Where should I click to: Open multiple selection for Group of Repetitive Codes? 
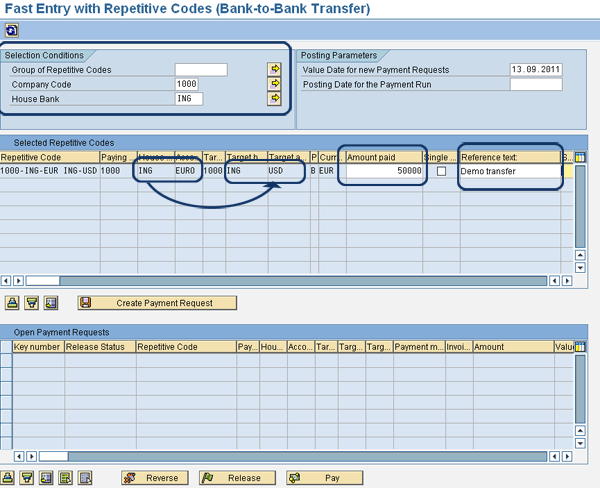coord(275,69)
